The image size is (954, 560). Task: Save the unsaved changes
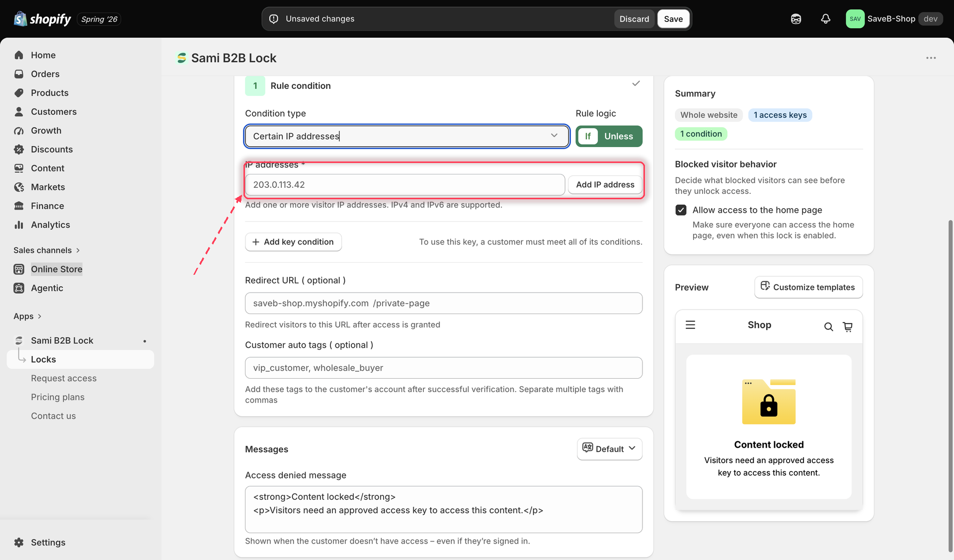pyautogui.click(x=673, y=19)
